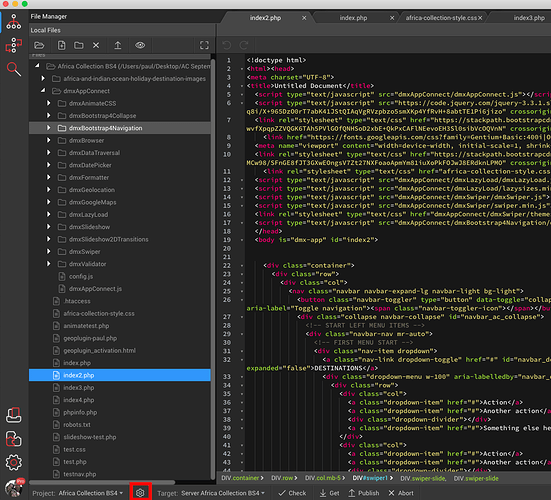Select the index2.php editor tab
Screen dimensions: 551x500
[265, 18]
